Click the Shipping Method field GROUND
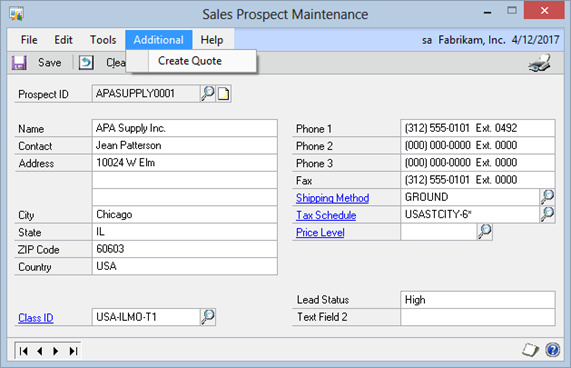 (x=470, y=197)
